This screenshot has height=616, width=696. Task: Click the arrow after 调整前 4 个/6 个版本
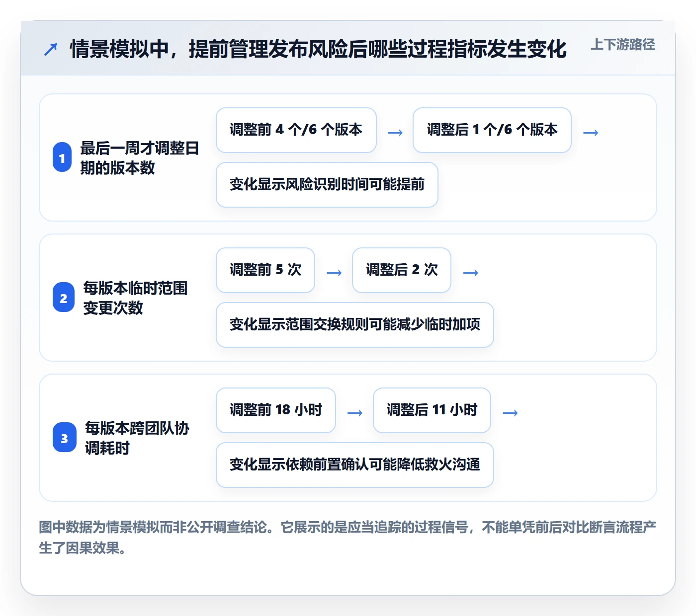click(x=395, y=133)
